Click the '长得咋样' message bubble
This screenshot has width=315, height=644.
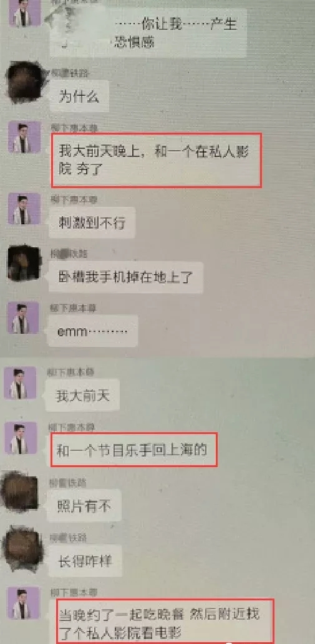point(85,561)
